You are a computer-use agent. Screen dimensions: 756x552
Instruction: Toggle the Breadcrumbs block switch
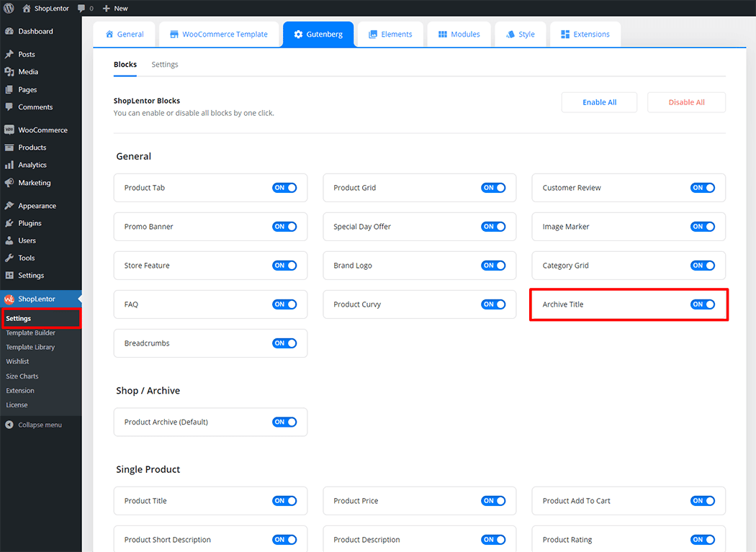[x=284, y=343]
